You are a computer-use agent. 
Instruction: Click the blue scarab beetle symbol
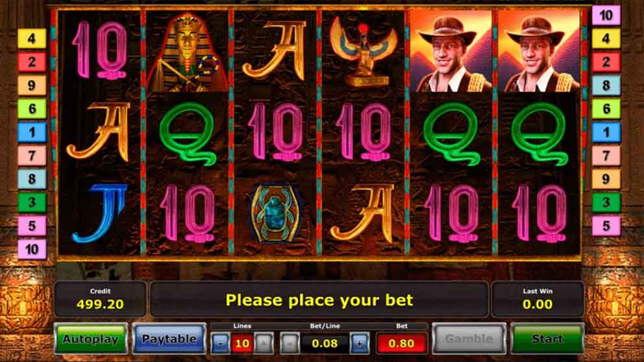[x=275, y=213]
